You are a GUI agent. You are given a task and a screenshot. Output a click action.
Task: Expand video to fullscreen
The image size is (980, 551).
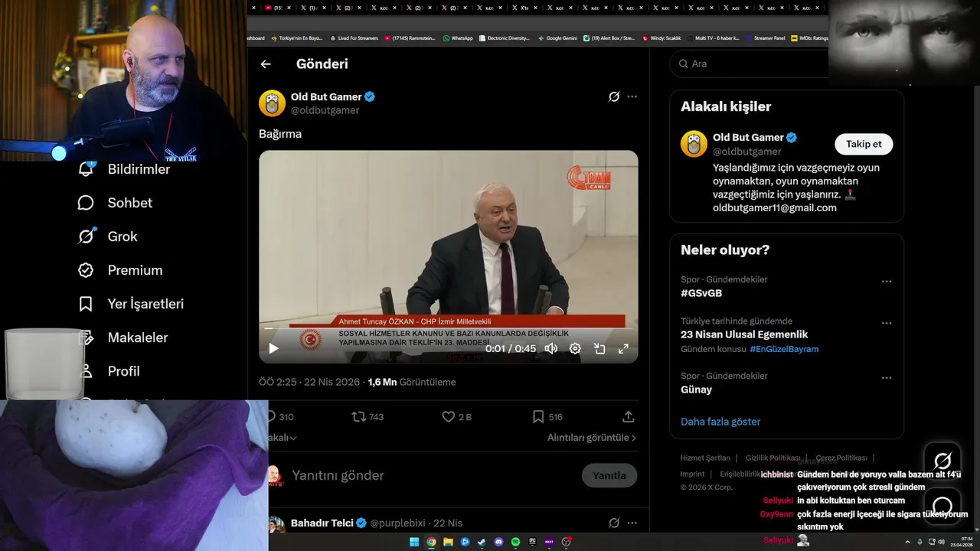pyautogui.click(x=623, y=349)
